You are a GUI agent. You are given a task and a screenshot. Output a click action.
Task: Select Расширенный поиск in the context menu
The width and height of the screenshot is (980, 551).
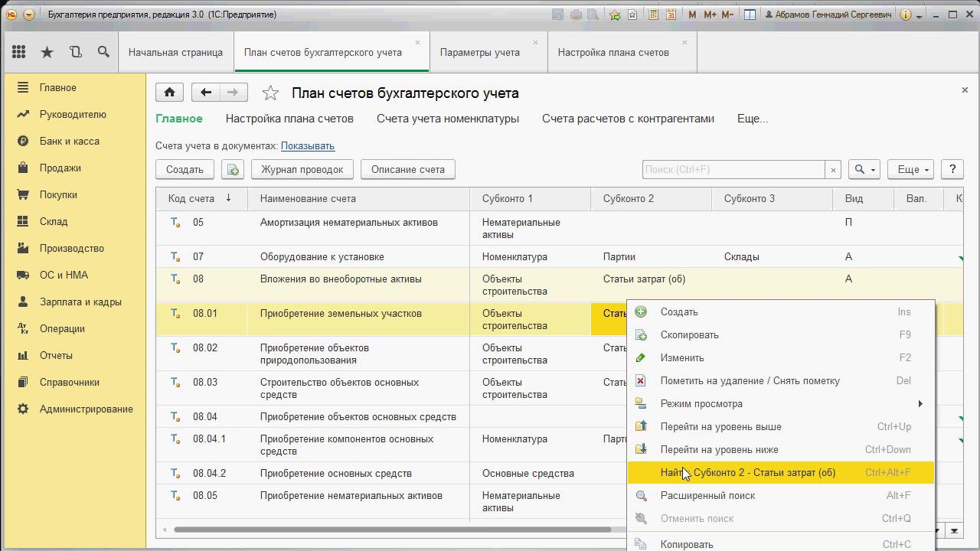click(707, 495)
